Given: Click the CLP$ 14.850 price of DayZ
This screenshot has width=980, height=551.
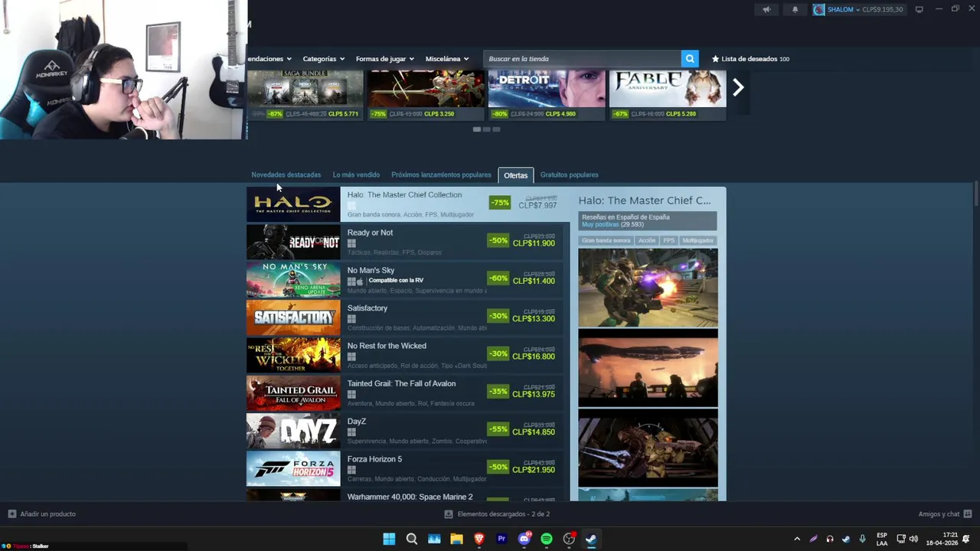Looking at the screenshot, I should (534, 432).
